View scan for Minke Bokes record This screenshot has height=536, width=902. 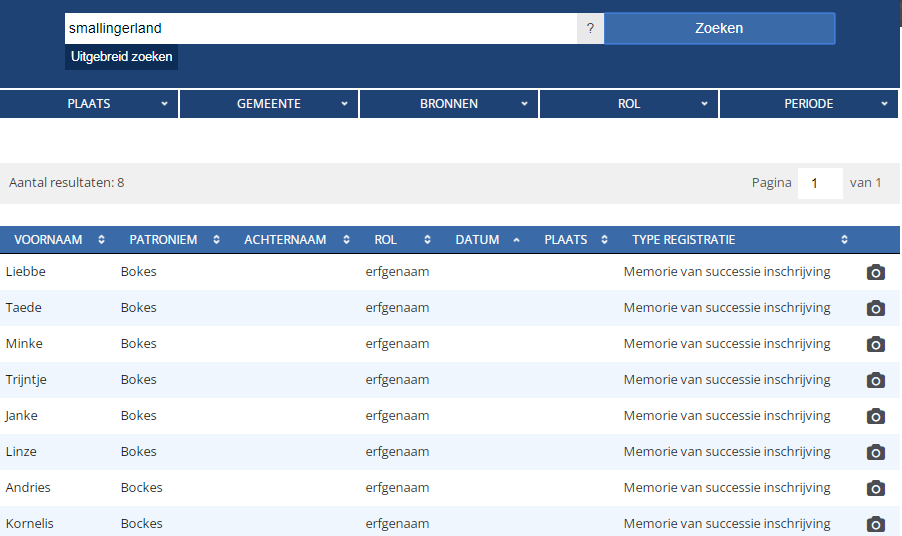[875, 344]
